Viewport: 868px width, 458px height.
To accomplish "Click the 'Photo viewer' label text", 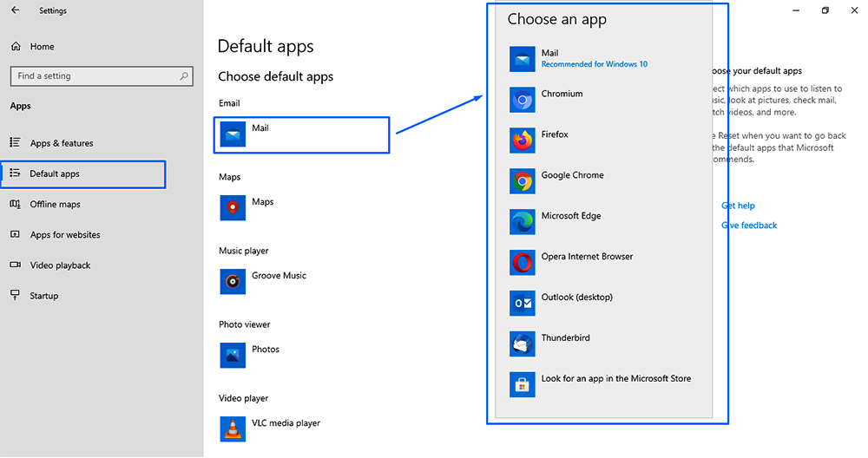I will (x=244, y=324).
